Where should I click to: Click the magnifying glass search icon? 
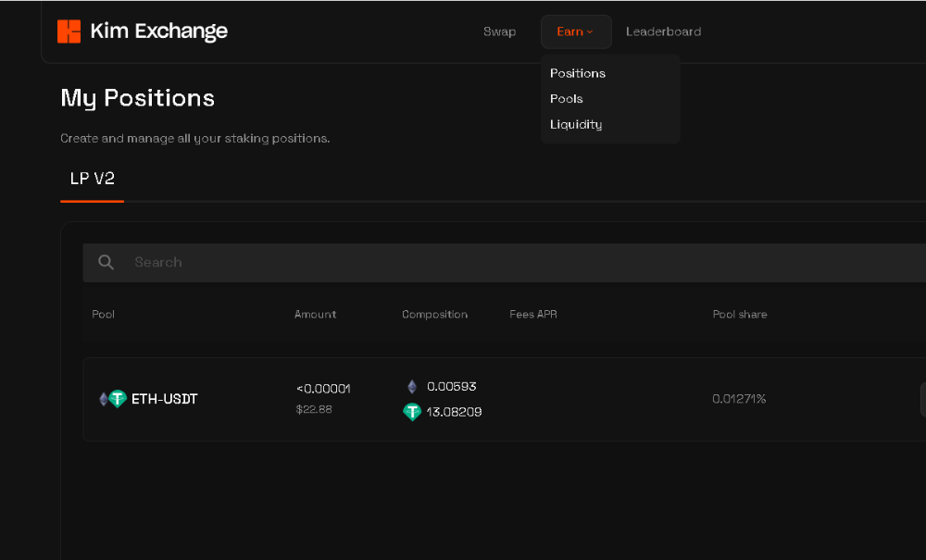pyautogui.click(x=106, y=263)
